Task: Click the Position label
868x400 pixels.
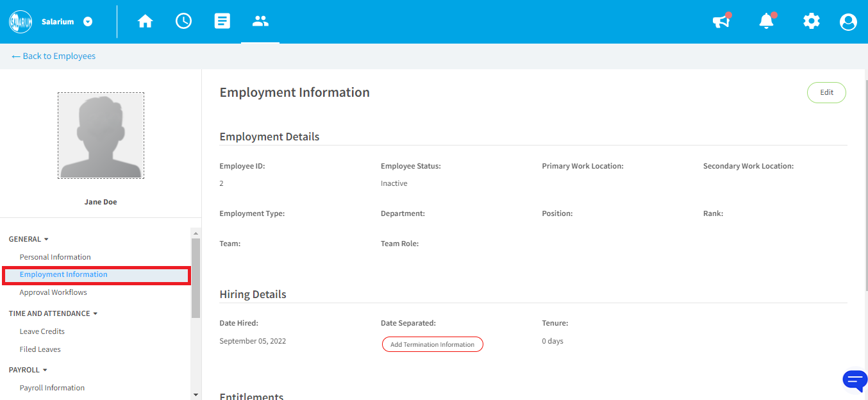Action: 557,213
